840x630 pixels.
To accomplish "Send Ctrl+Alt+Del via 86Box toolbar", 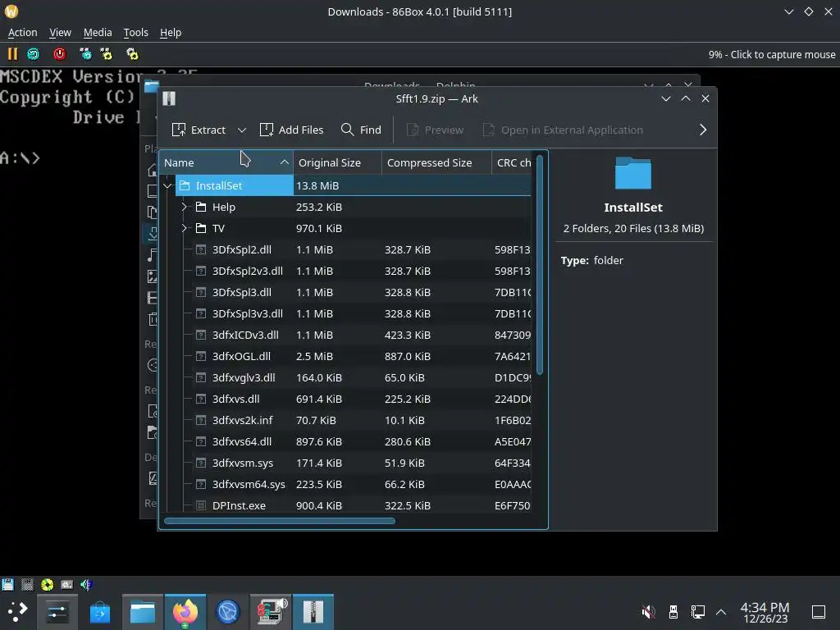I will [x=85, y=54].
